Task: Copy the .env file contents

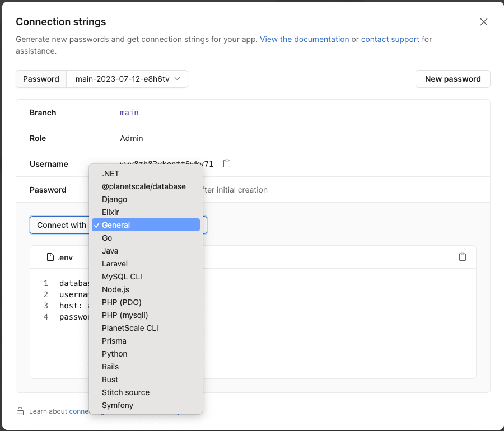Action: click(463, 257)
